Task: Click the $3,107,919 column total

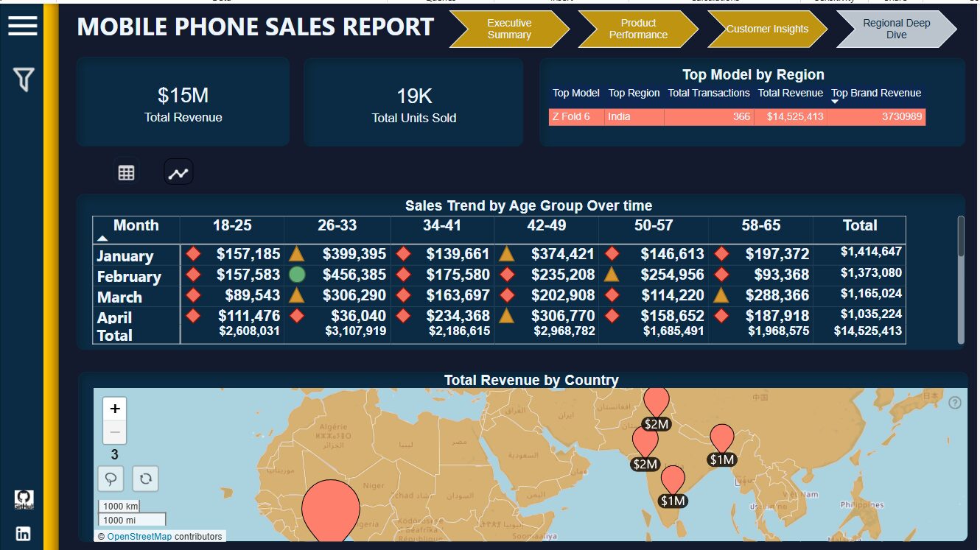Action: (x=355, y=331)
